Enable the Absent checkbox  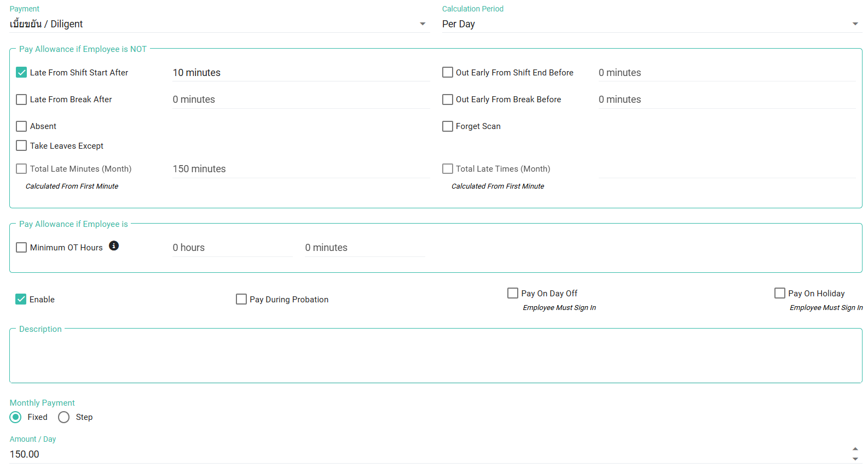pos(21,126)
